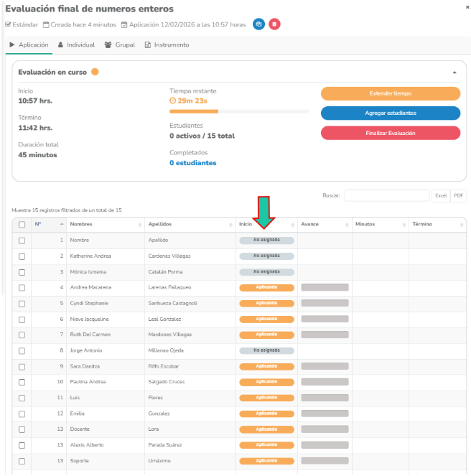Select the checkbox for Jorge Antonio
The width and height of the screenshot is (471, 476).
pyautogui.click(x=22, y=350)
